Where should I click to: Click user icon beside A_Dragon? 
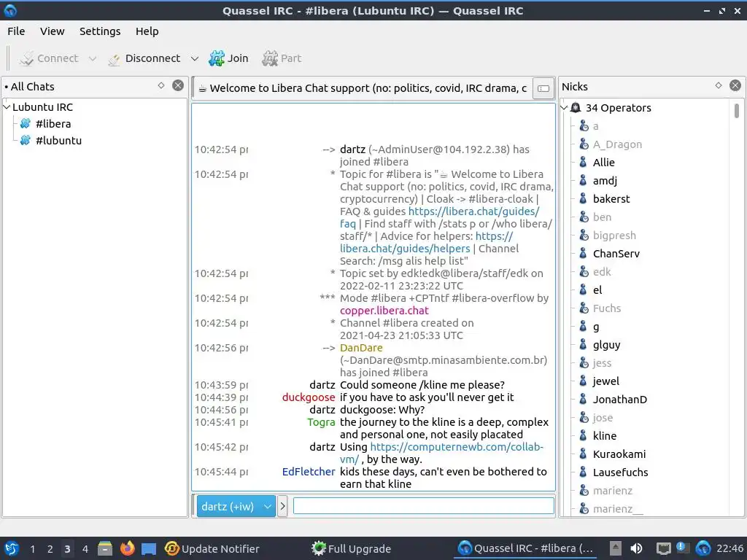[584, 144]
